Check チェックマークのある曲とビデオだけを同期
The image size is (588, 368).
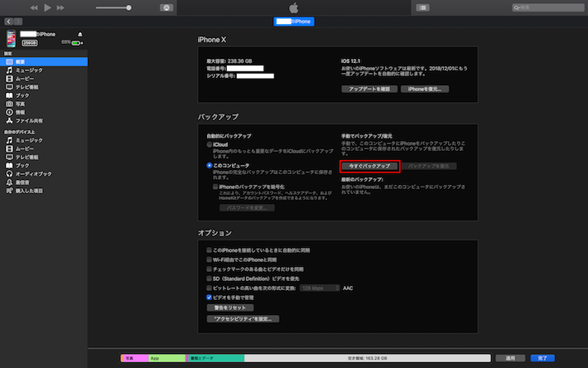click(209, 269)
